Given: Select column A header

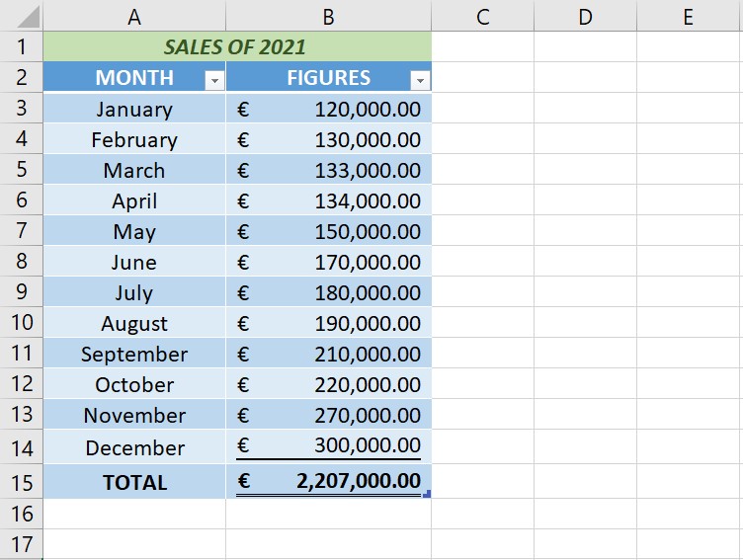Looking at the screenshot, I should [134, 17].
